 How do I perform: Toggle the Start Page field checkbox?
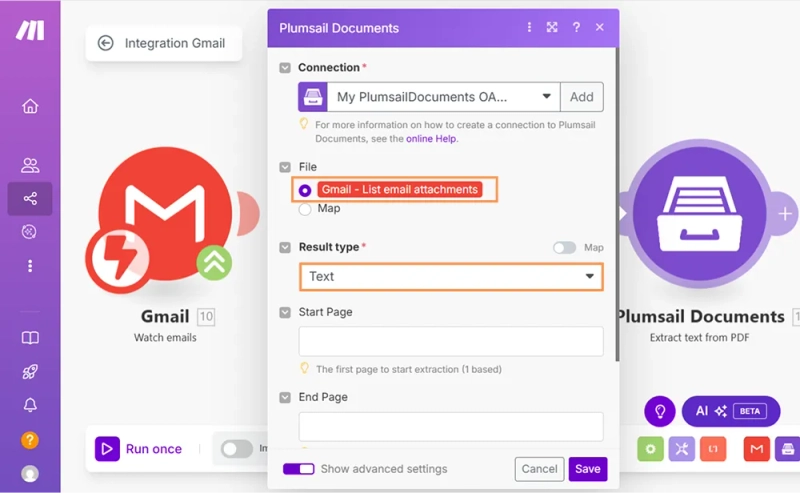285,312
